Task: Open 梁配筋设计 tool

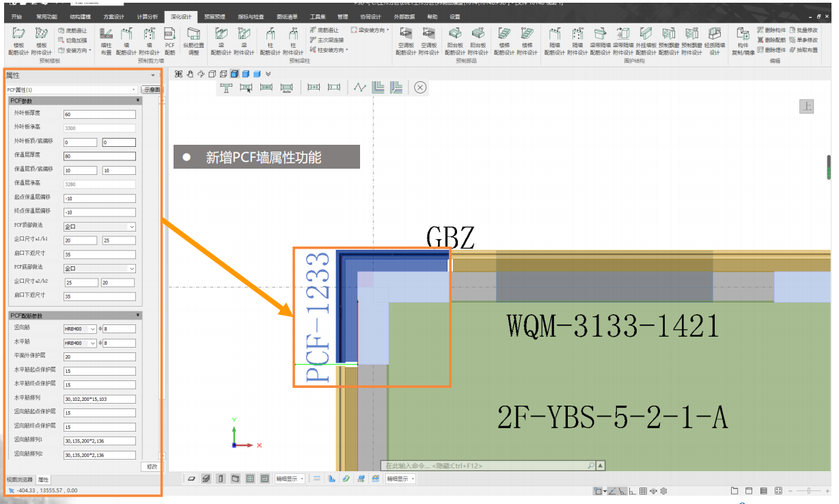Action: pyautogui.click(x=221, y=41)
